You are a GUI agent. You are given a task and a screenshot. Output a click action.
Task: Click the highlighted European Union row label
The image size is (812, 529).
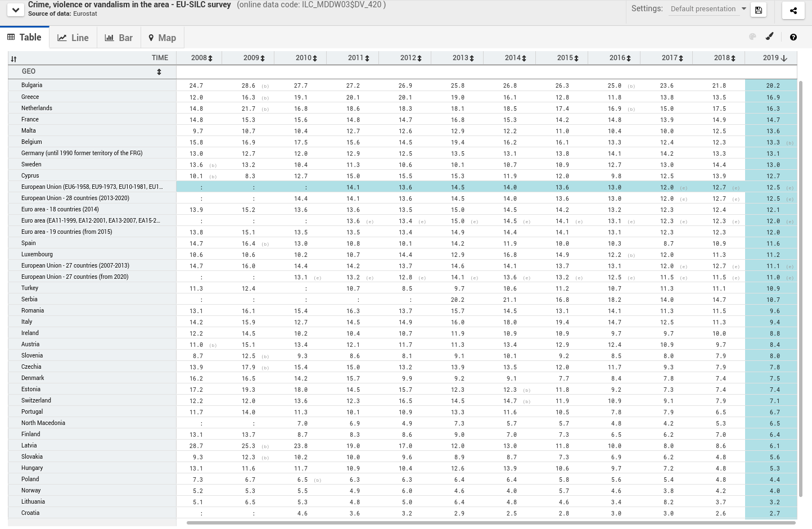coord(92,187)
